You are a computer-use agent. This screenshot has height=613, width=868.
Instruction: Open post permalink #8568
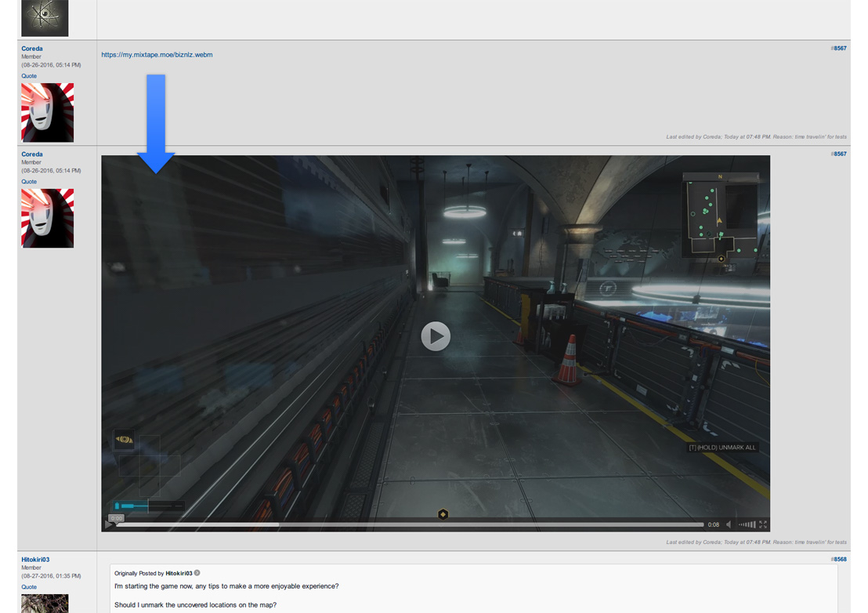839,559
